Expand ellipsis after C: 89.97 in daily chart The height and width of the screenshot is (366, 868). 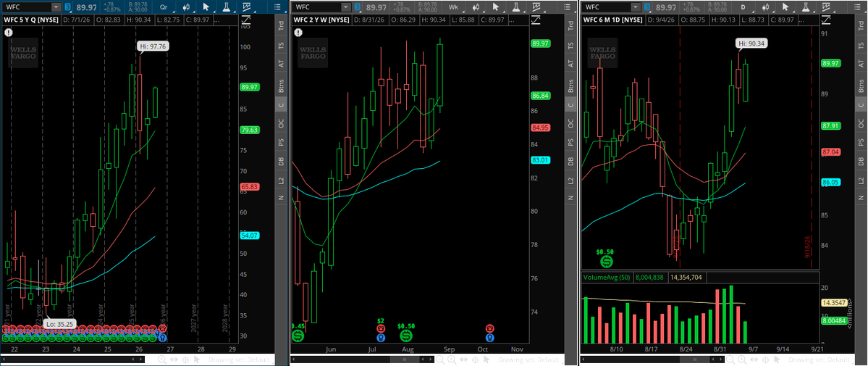[801, 20]
